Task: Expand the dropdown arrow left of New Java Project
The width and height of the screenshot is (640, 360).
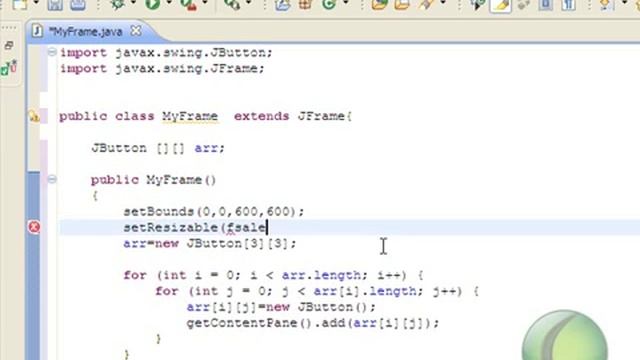Action: point(249,3)
